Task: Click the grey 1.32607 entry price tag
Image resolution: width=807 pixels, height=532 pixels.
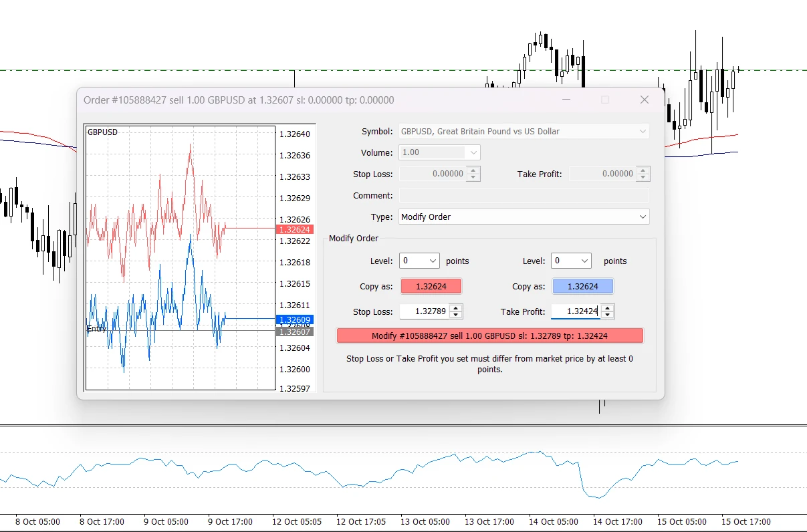Action: pos(294,331)
